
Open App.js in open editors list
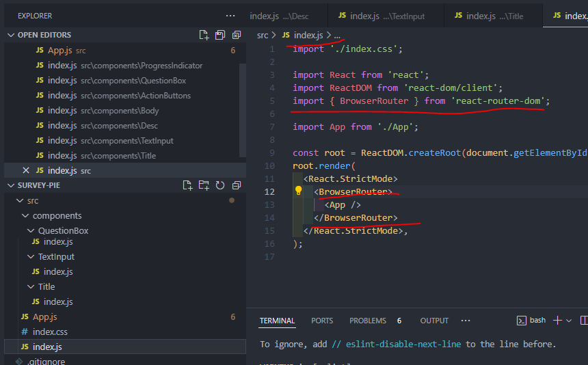(125, 51)
